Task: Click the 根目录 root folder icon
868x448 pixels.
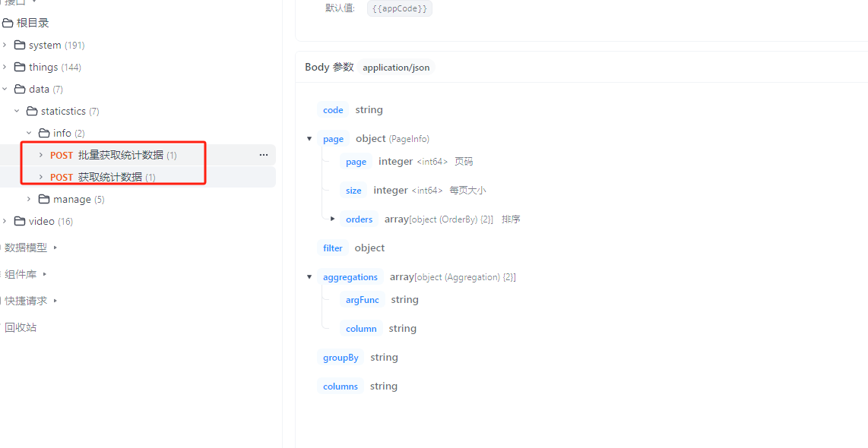Action: tap(8, 24)
